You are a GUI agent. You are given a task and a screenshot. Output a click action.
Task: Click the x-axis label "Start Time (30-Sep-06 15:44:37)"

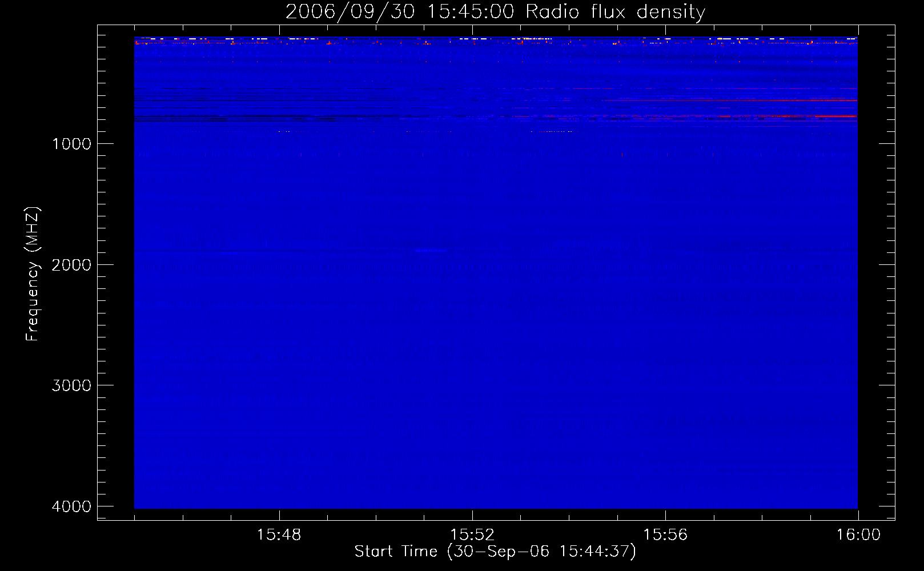495,552
